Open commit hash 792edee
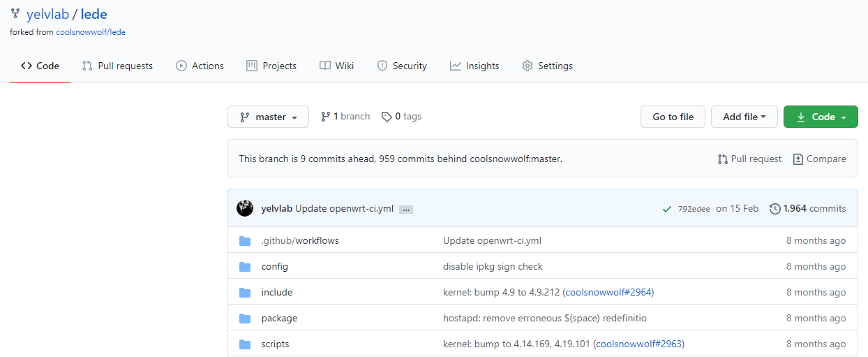868x357 pixels. coord(693,209)
